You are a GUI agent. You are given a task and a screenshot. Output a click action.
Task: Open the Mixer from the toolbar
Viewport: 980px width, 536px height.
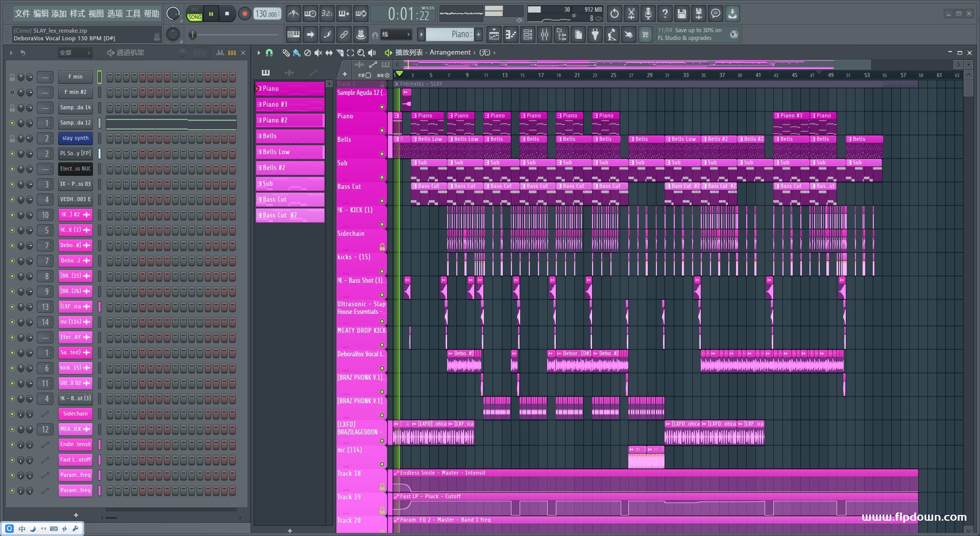545,35
